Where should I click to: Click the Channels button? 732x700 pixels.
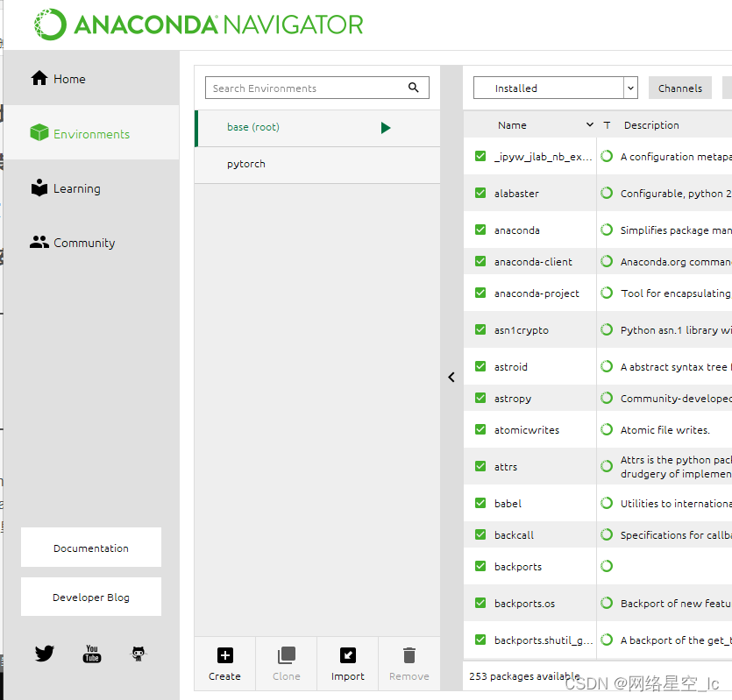click(679, 88)
